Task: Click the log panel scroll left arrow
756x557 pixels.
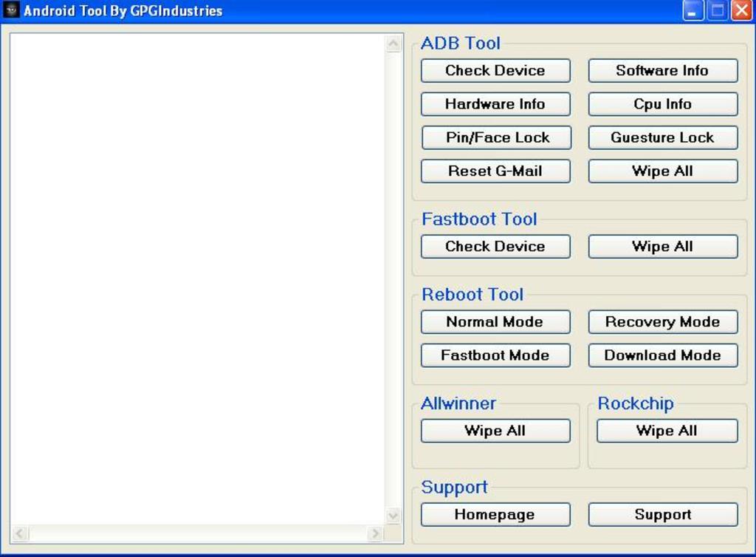Action: [x=20, y=534]
